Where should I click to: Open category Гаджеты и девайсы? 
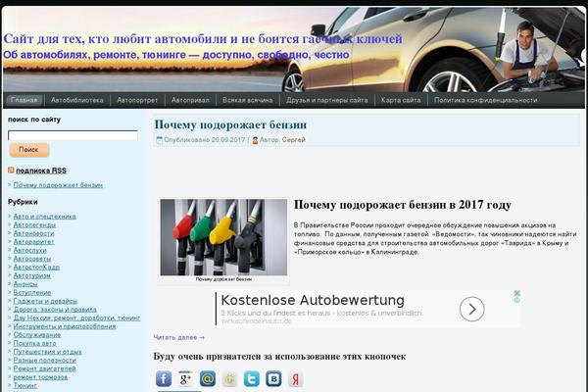tap(45, 301)
